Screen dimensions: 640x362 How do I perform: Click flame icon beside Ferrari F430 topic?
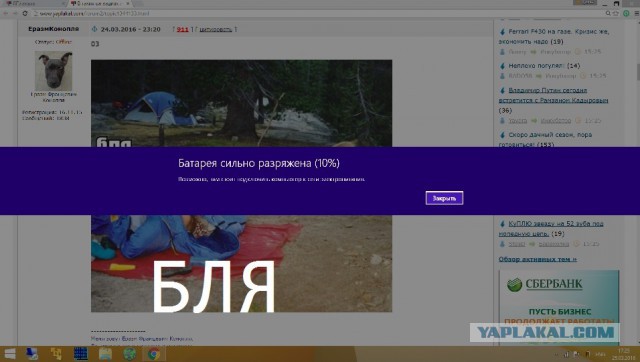(502, 32)
